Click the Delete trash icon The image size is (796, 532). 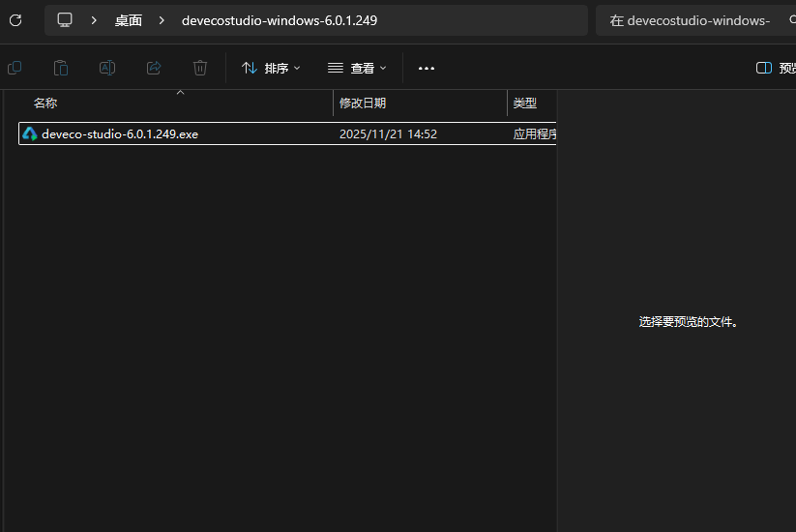[x=200, y=68]
